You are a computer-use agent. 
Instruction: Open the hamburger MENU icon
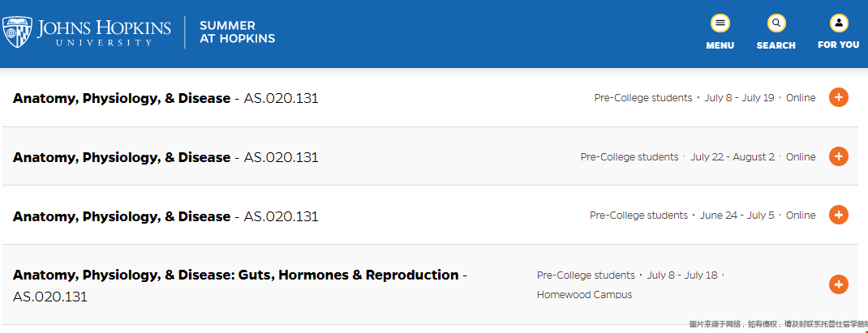(x=720, y=23)
